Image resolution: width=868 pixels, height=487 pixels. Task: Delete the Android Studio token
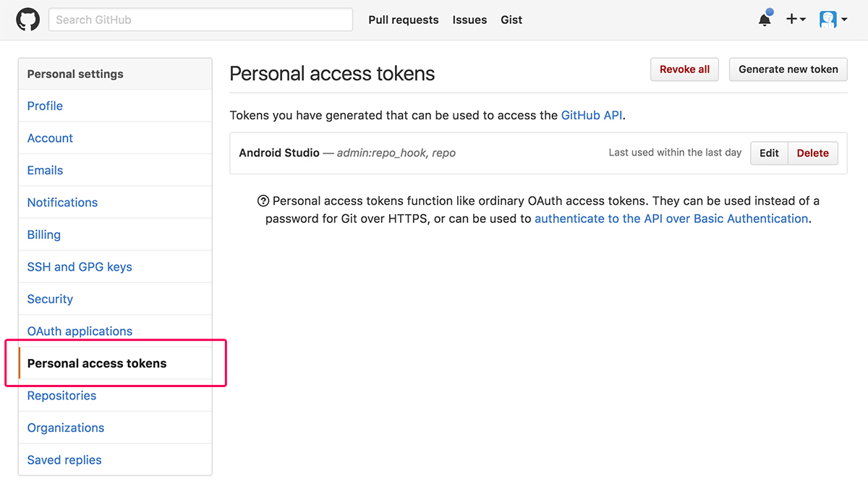[812, 153]
